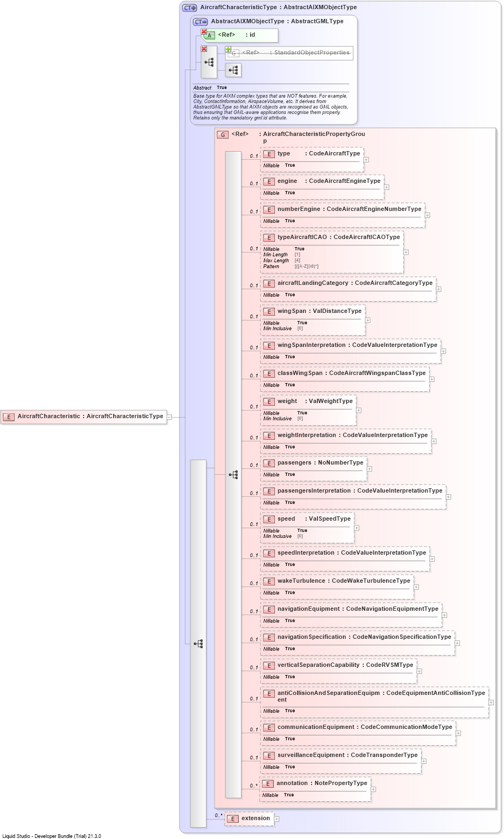The image size is (504, 839).
Task: Expand the extension element
Action: (277, 819)
